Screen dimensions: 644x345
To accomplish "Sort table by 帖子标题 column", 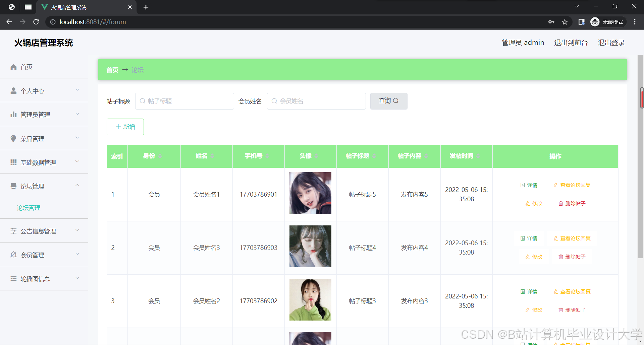I will pos(374,156).
